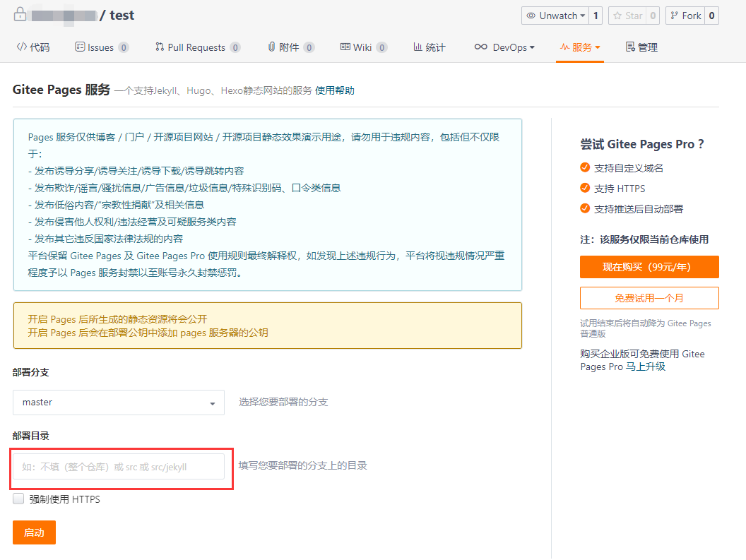
Task: Open the 使用帮助 link
Action: (335, 90)
